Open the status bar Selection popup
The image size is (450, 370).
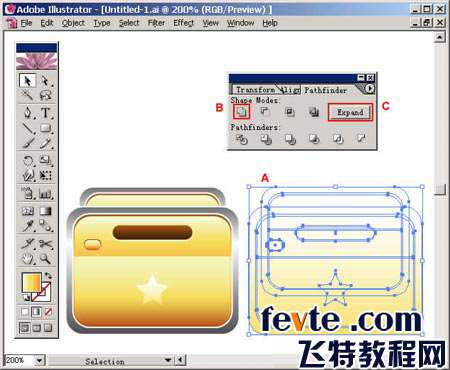168,360
